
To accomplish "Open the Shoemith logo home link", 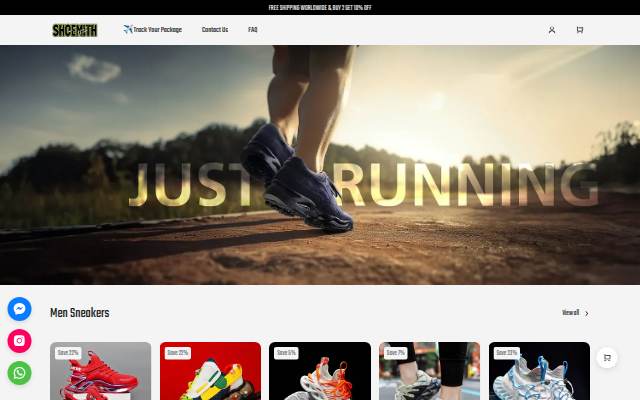I will [75, 30].
